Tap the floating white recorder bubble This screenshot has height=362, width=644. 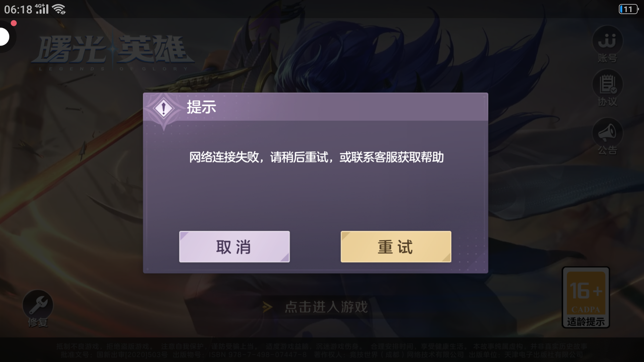tap(4, 37)
